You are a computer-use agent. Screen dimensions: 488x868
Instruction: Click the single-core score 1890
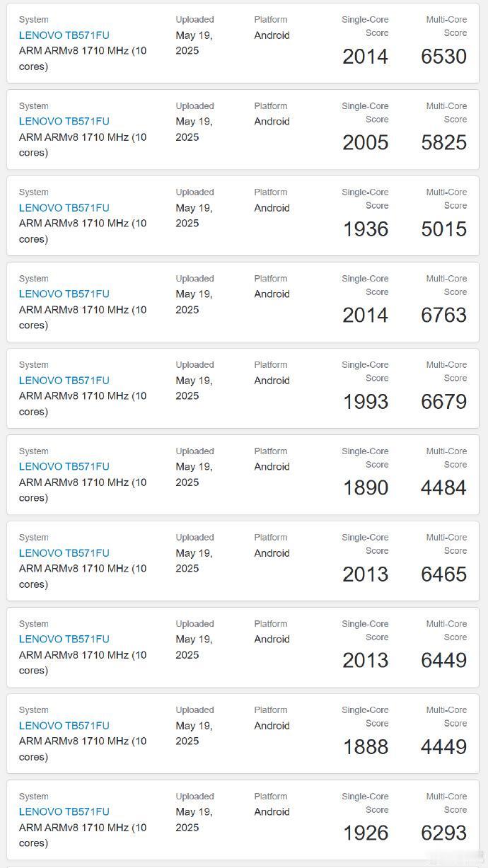(366, 488)
